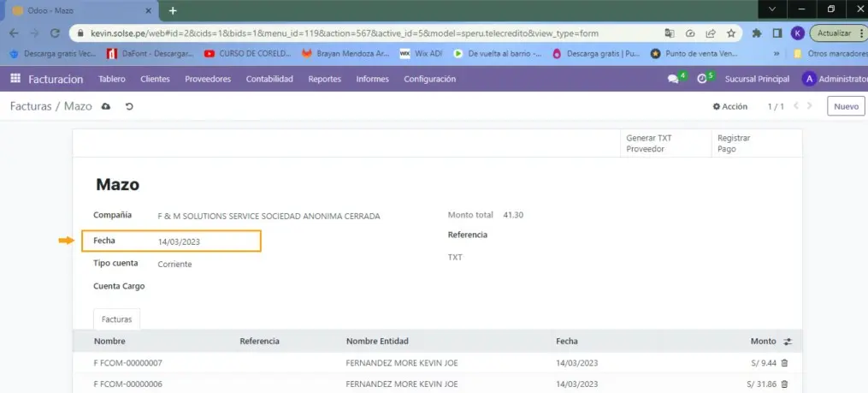868x393 pixels.
Task: Open the Contabilidad menu
Action: 269,79
